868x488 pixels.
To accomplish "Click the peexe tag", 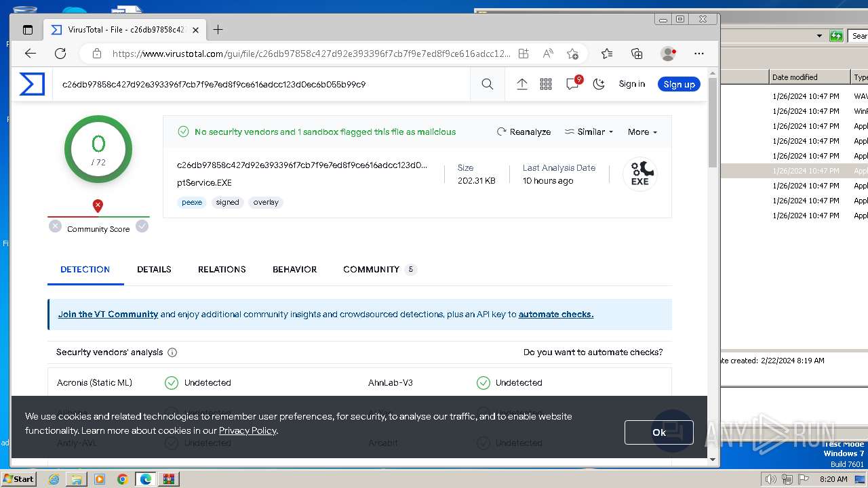I will [x=192, y=202].
